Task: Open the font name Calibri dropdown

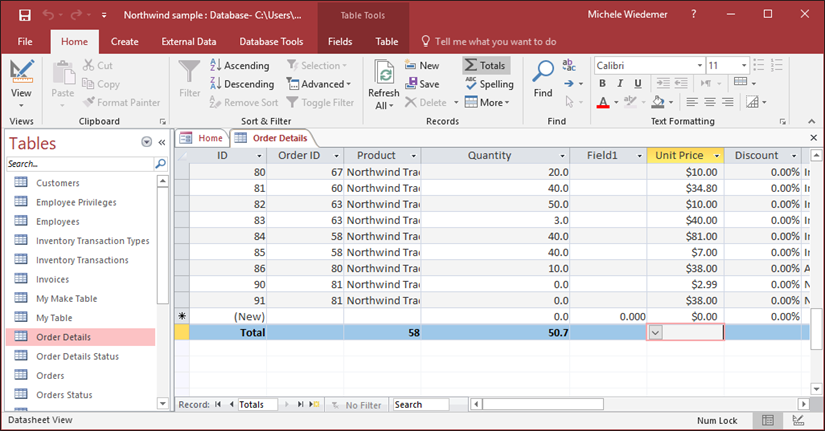Action: (700, 65)
